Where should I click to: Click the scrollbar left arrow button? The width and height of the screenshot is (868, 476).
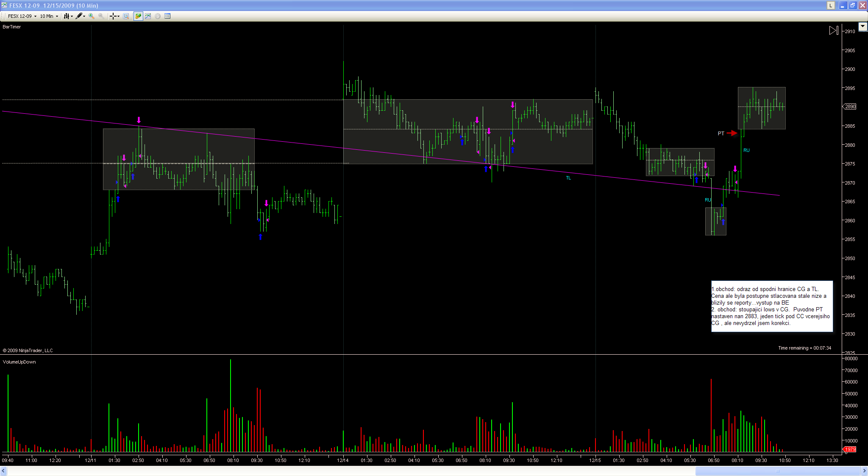[x=3, y=471]
